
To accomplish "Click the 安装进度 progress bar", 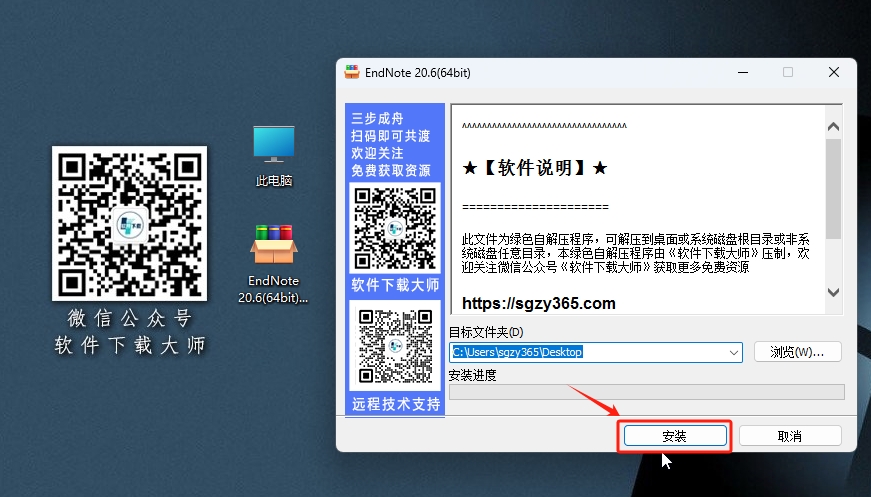I will [x=647, y=392].
